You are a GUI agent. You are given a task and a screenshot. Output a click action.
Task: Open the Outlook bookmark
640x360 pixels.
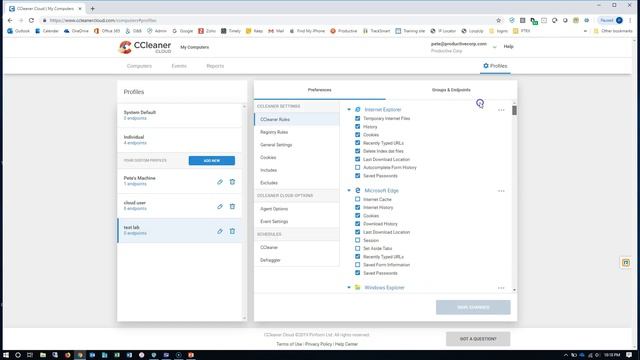19,31
